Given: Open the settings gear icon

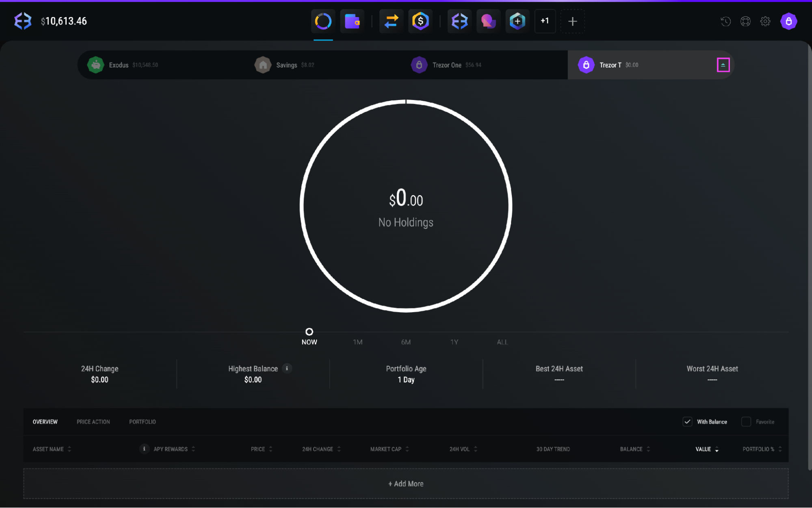Looking at the screenshot, I should (765, 22).
